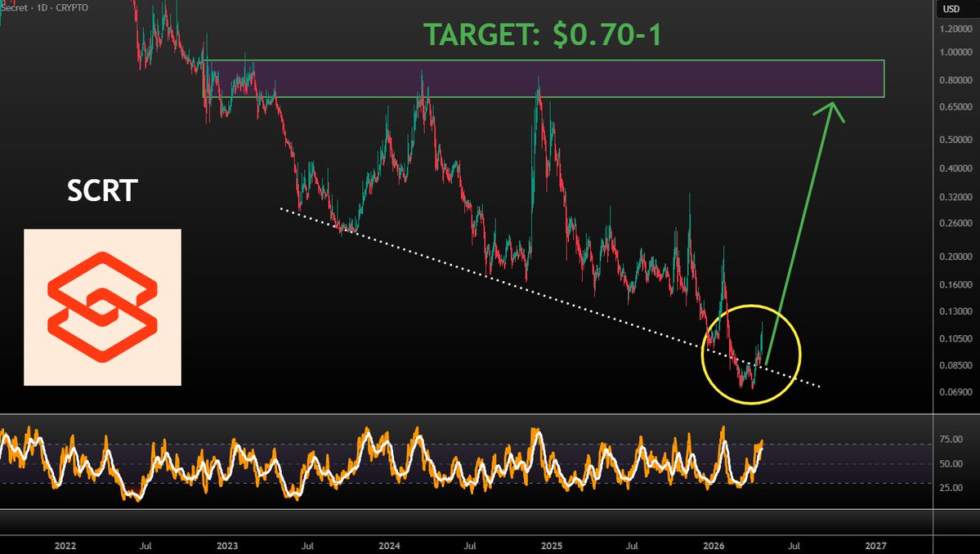Select the 2022 time axis label
980x554 pixels.
click(65, 546)
